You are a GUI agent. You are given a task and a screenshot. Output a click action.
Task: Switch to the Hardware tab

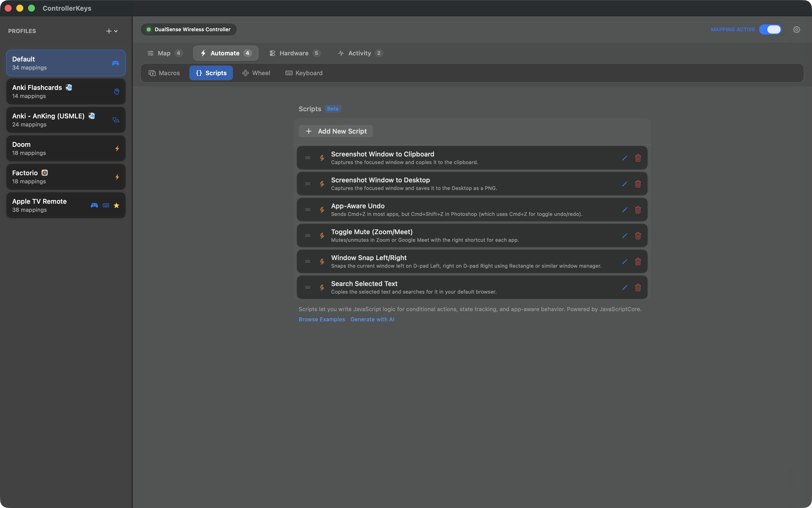(295, 53)
